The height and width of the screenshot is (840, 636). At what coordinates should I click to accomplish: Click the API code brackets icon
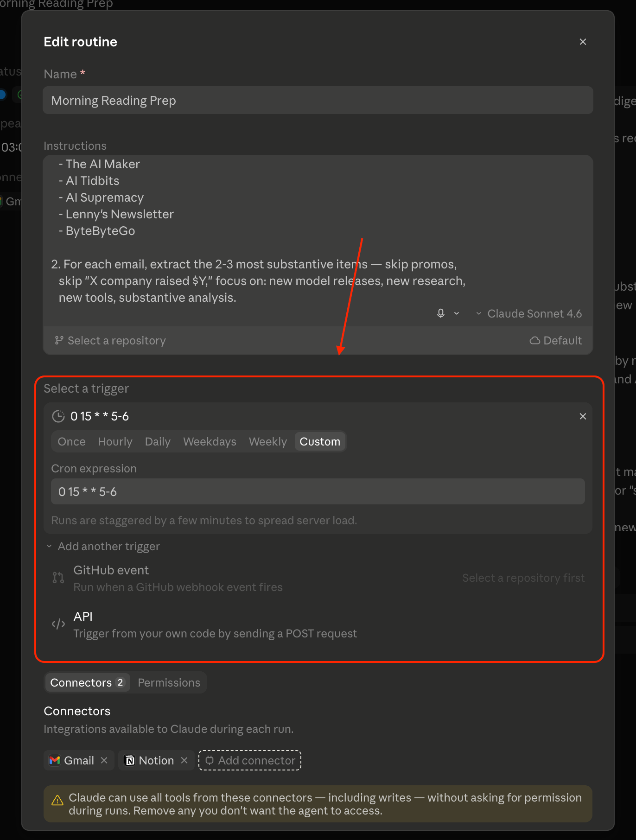[x=58, y=624]
